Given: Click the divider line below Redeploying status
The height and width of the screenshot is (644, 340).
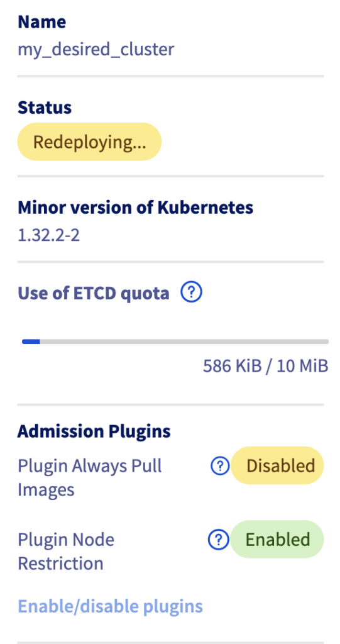Looking at the screenshot, I should 170,176.
